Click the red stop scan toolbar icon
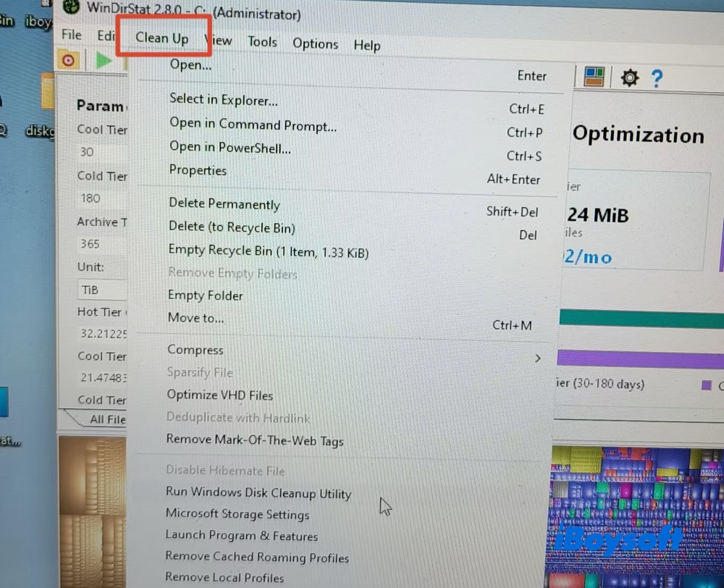 click(68, 60)
